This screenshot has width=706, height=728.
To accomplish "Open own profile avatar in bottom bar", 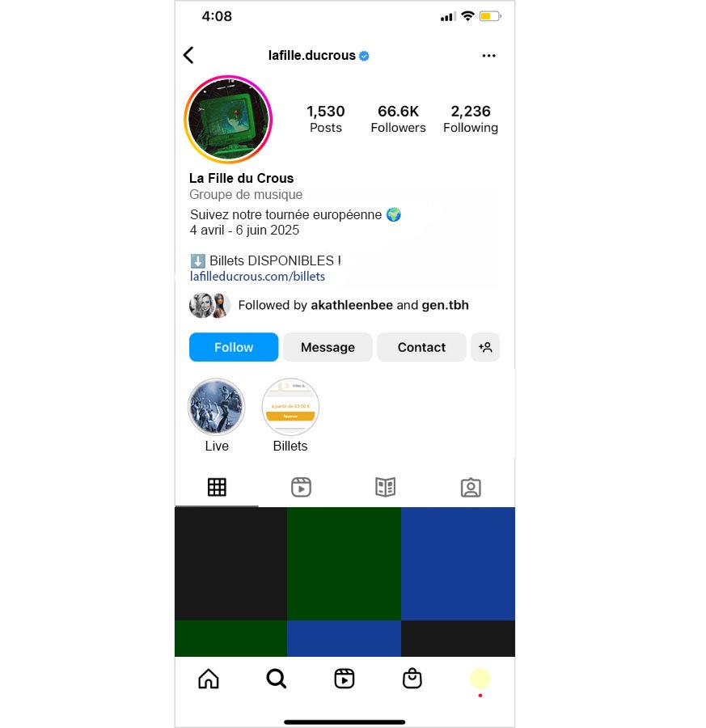I will coord(480,679).
